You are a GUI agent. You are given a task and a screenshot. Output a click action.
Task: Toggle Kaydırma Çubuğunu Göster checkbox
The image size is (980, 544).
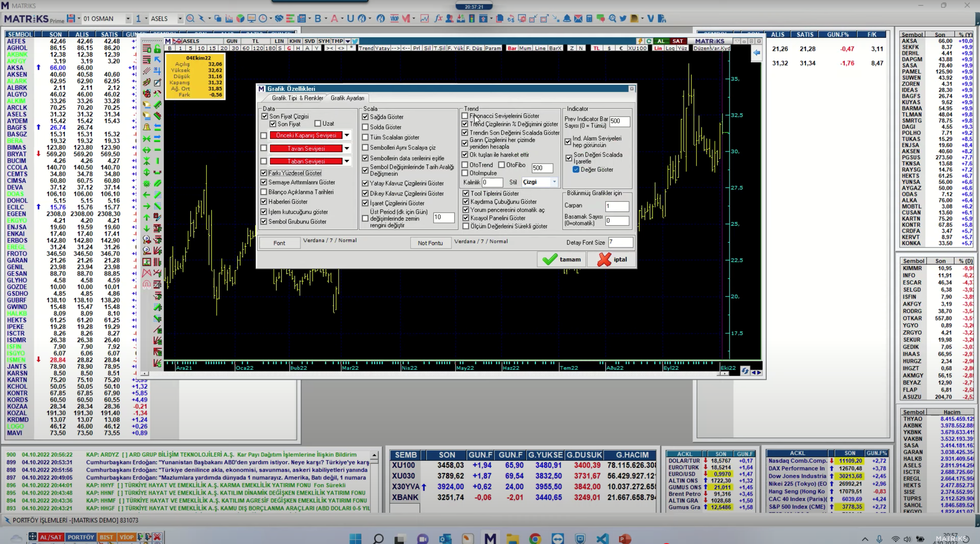coord(466,201)
